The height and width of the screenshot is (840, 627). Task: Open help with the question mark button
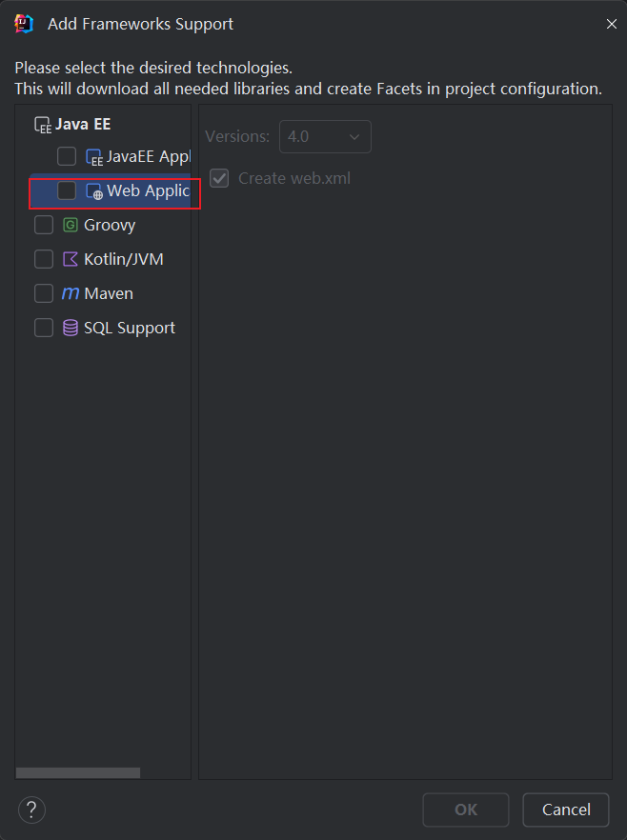point(31,810)
